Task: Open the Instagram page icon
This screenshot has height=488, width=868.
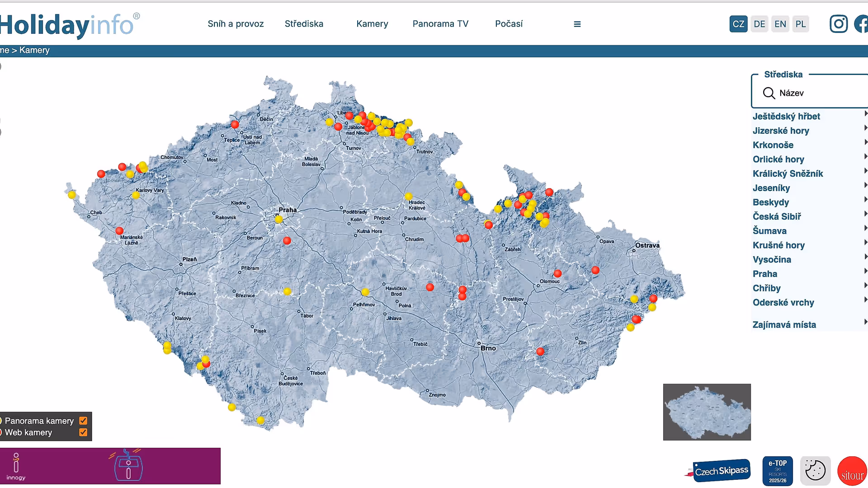Action: click(839, 24)
